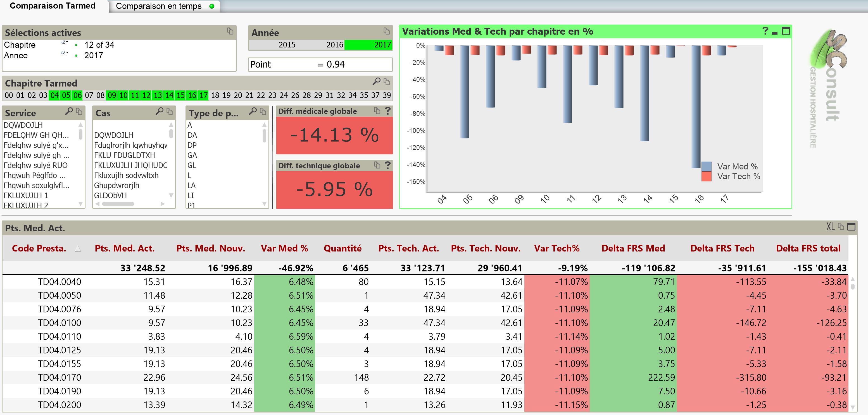Screen dimensions: 868x415
Task: Copy icon in Sélections actives header
Action: 230,31
